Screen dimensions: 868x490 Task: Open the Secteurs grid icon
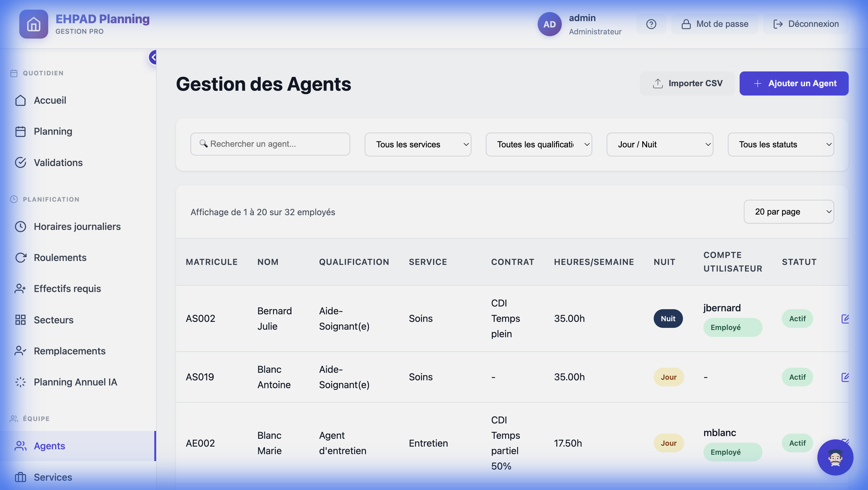pos(20,319)
